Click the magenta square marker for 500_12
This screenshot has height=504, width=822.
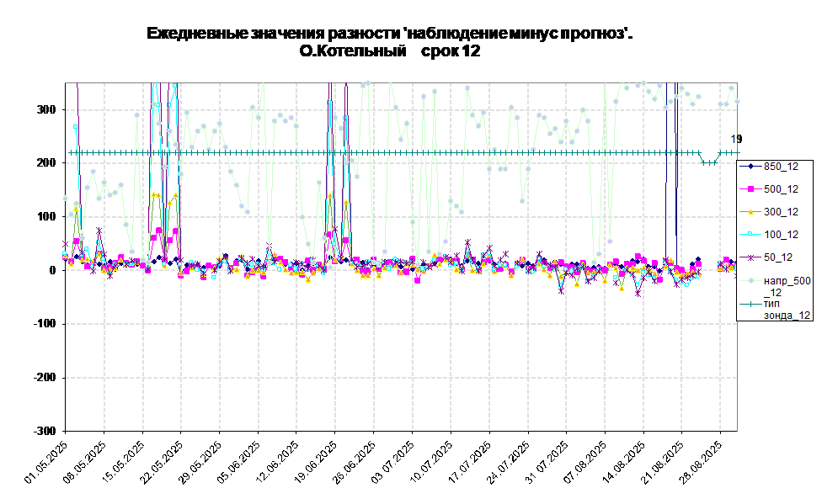[x=750, y=188]
